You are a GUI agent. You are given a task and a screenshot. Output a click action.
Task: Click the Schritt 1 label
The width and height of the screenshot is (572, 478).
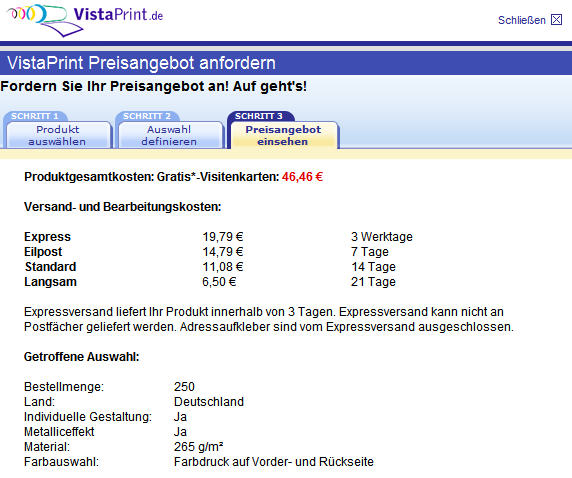[35, 116]
